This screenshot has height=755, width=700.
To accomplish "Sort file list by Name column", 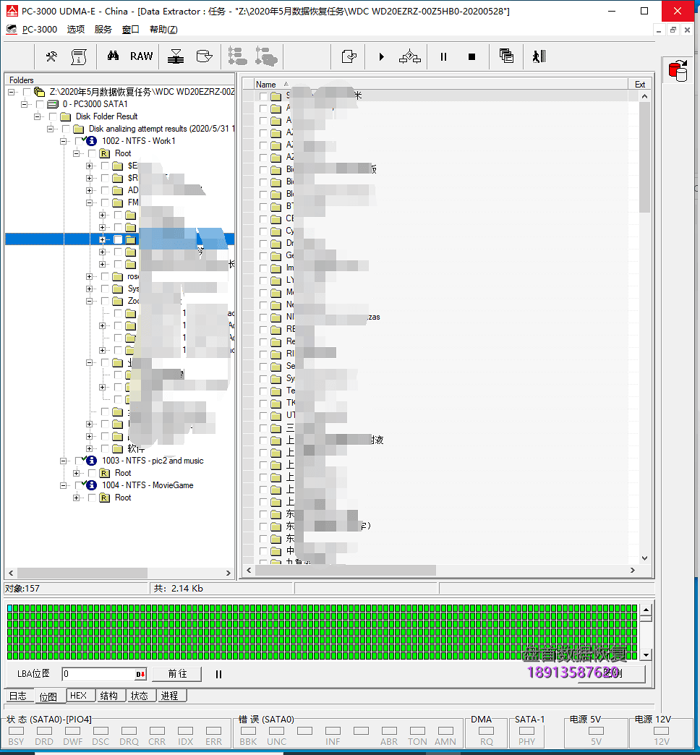I will (440, 85).
